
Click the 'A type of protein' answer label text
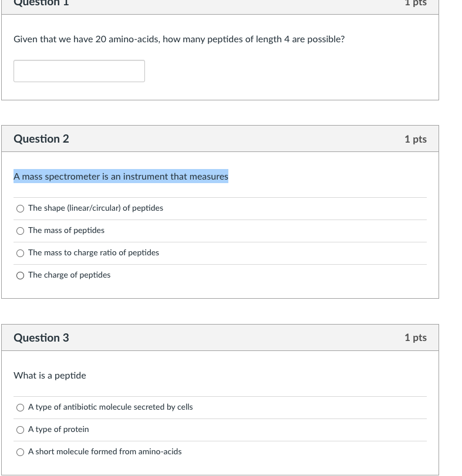coord(59,430)
